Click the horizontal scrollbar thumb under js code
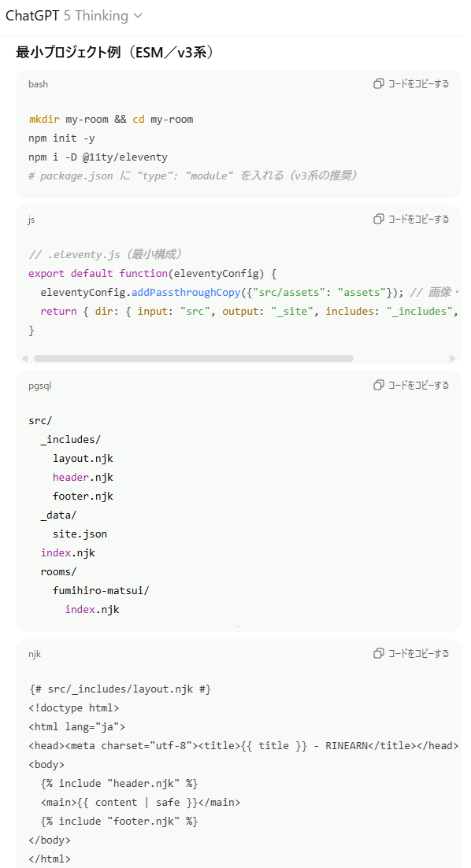The width and height of the screenshot is (471, 868). pyautogui.click(x=194, y=358)
